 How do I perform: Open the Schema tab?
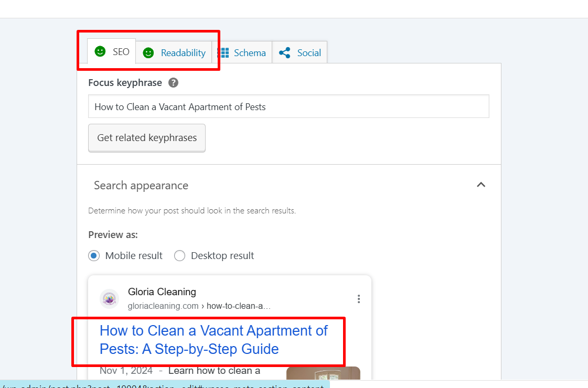pos(250,53)
